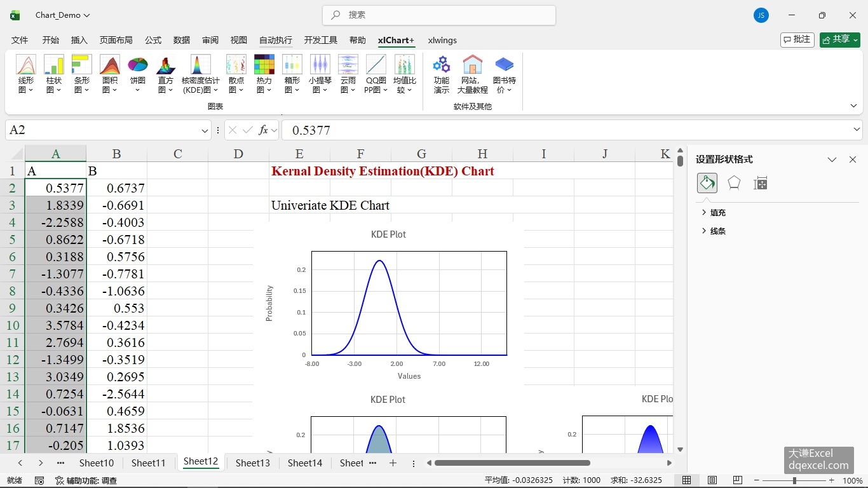
Task: Open the 核密度估计(KDE)图 menu
Action: pos(201,74)
